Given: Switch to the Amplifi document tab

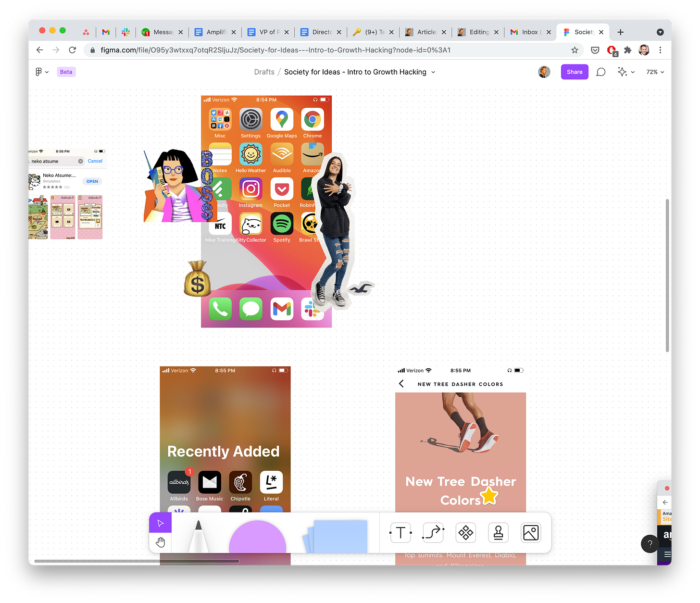Looking at the screenshot, I should [x=215, y=32].
